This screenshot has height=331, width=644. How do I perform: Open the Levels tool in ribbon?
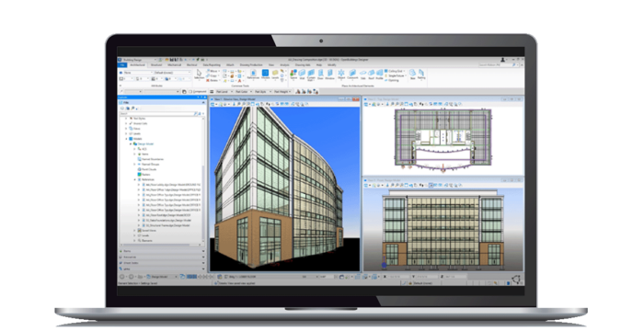(x=275, y=74)
